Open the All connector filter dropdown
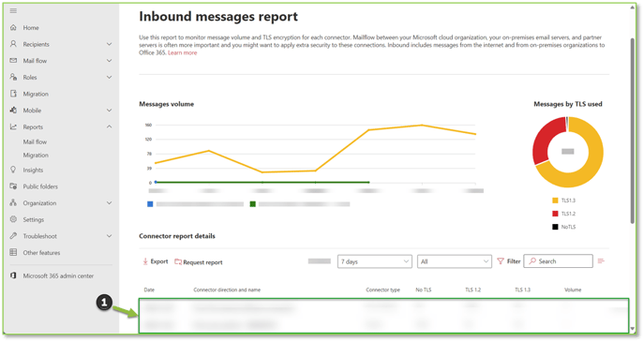 (455, 261)
